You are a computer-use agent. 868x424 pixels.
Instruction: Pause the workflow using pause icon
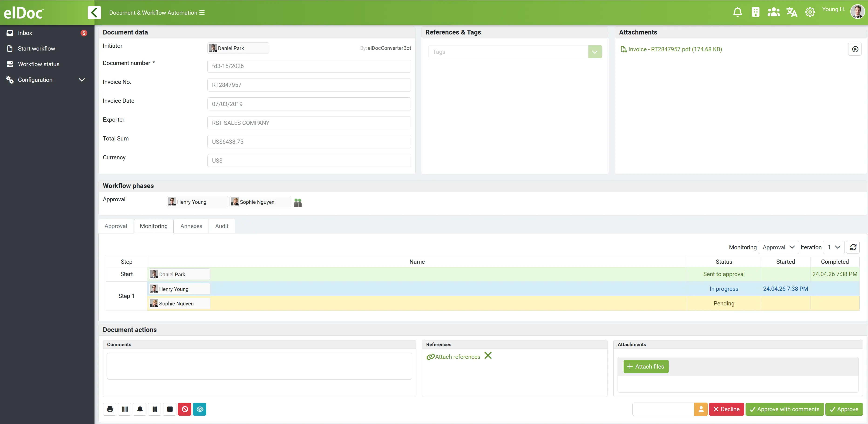pyautogui.click(x=155, y=409)
